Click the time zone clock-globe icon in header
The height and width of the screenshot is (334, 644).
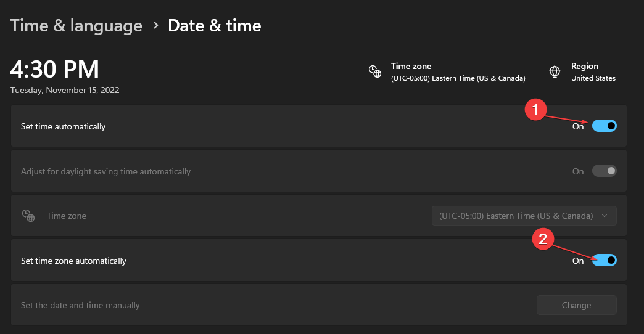point(374,72)
